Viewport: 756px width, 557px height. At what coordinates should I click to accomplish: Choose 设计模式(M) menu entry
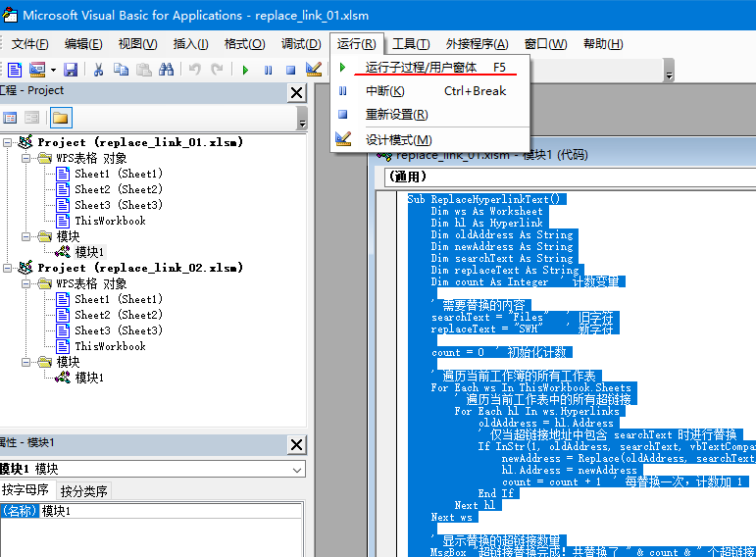pyautogui.click(x=429, y=140)
